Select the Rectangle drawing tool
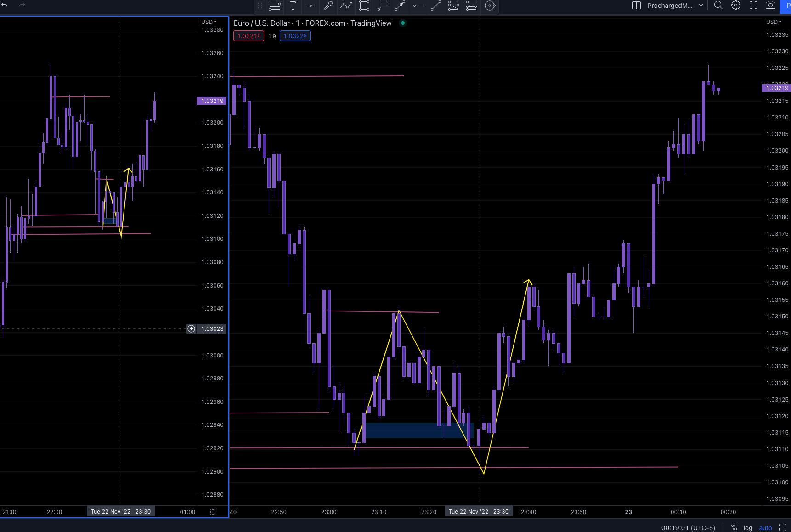Image resolution: width=791 pixels, height=532 pixels. [364, 6]
